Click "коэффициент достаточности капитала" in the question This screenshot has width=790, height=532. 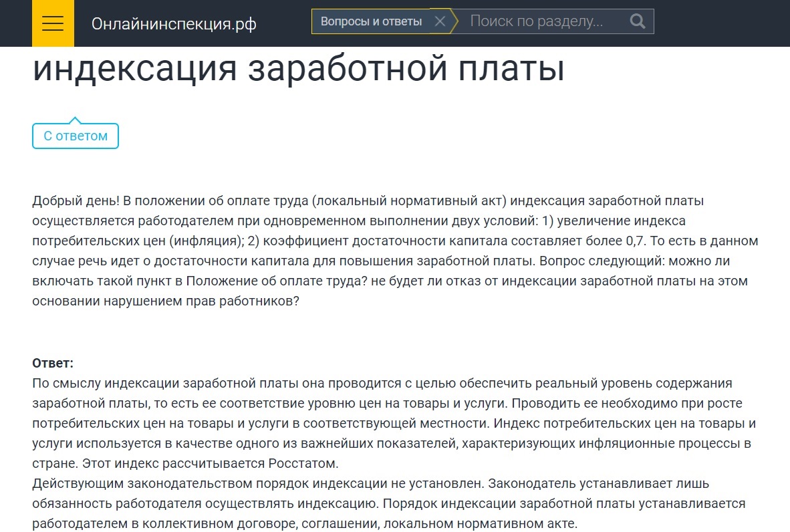tap(348, 241)
